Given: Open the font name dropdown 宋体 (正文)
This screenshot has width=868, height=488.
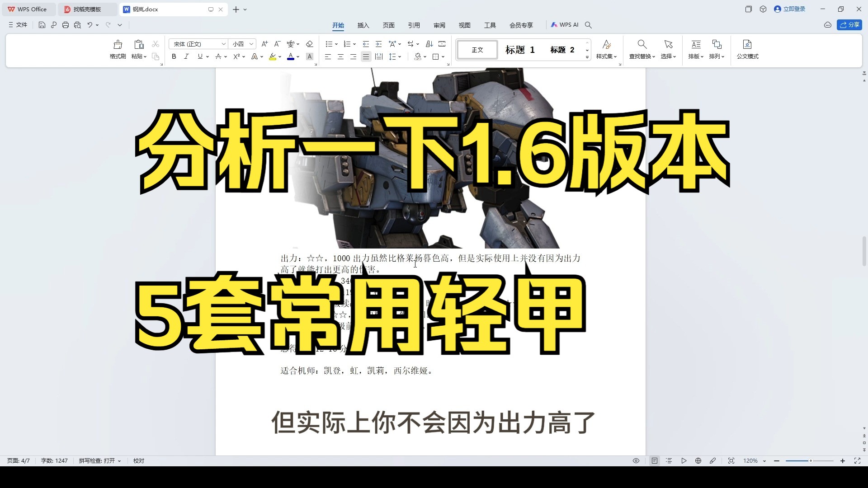Looking at the screenshot, I should point(223,44).
